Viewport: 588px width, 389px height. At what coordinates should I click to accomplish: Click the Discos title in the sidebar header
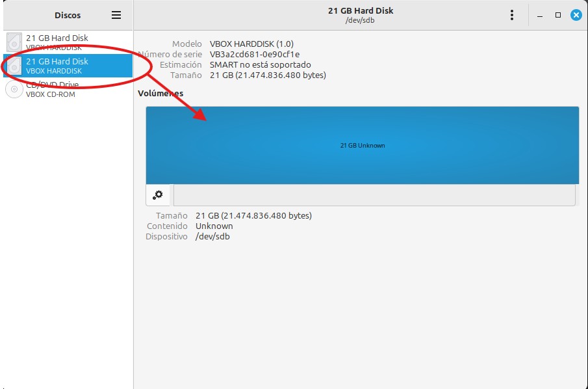tap(68, 15)
